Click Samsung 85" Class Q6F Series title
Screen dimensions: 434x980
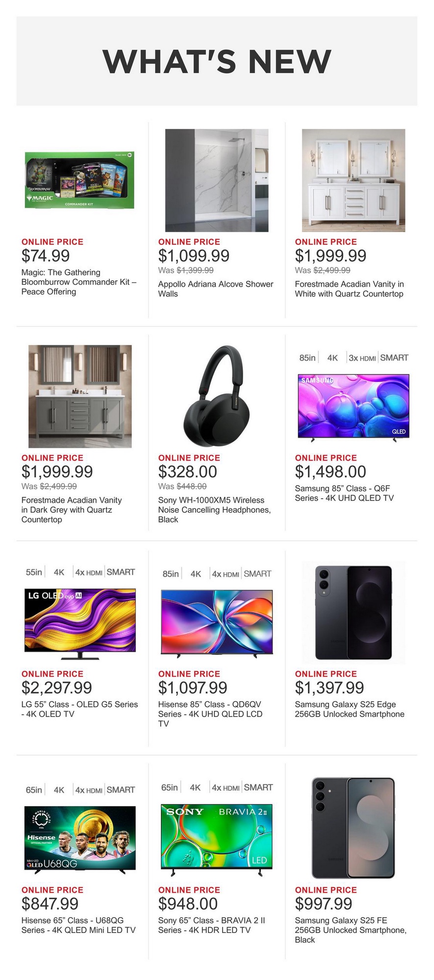[x=344, y=493]
